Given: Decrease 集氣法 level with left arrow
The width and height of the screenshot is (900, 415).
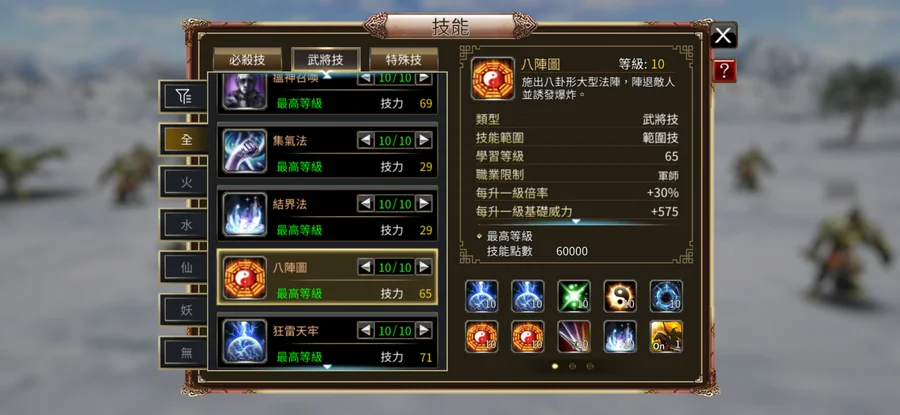Looking at the screenshot, I should 366,140.
